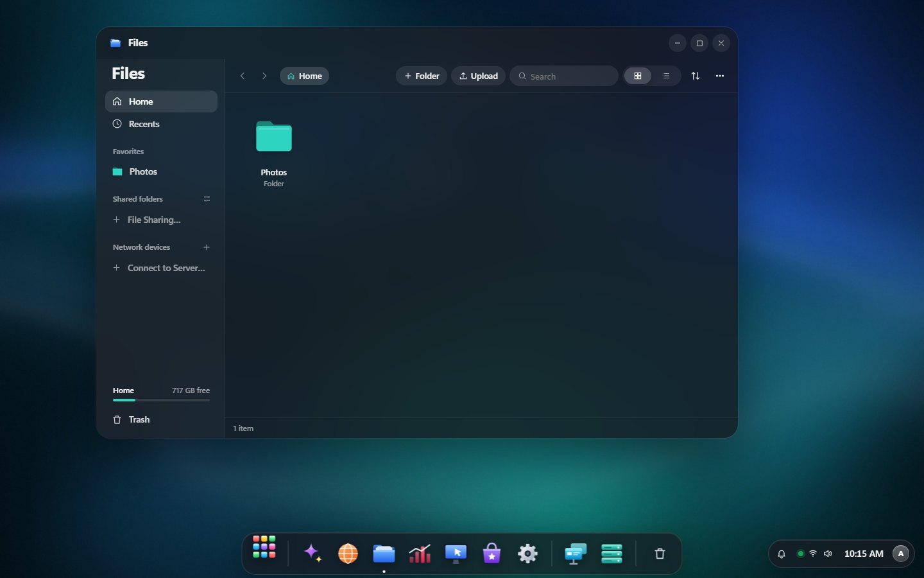The image size is (924, 578).
Task: Launch the AI assistant sparkle icon in dock
Action: (x=312, y=554)
